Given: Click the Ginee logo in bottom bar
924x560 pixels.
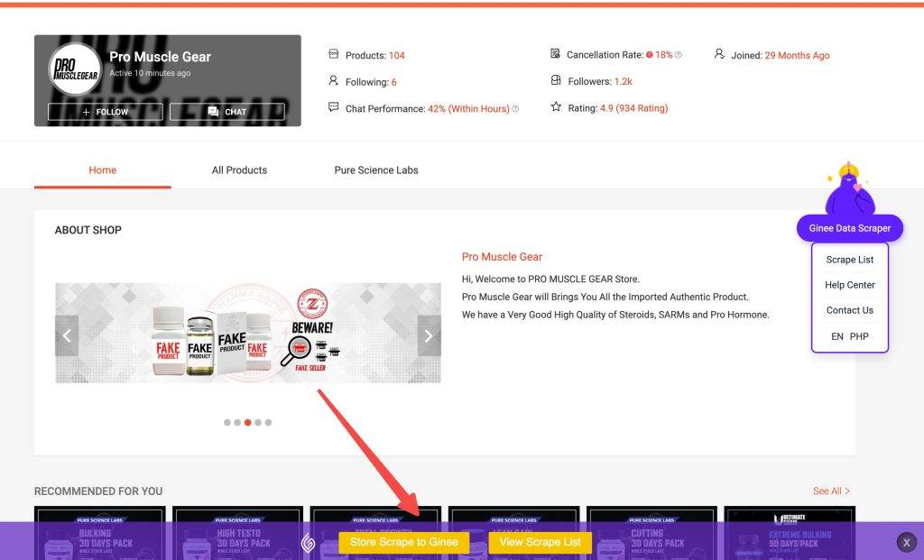Looking at the screenshot, I should [309, 542].
